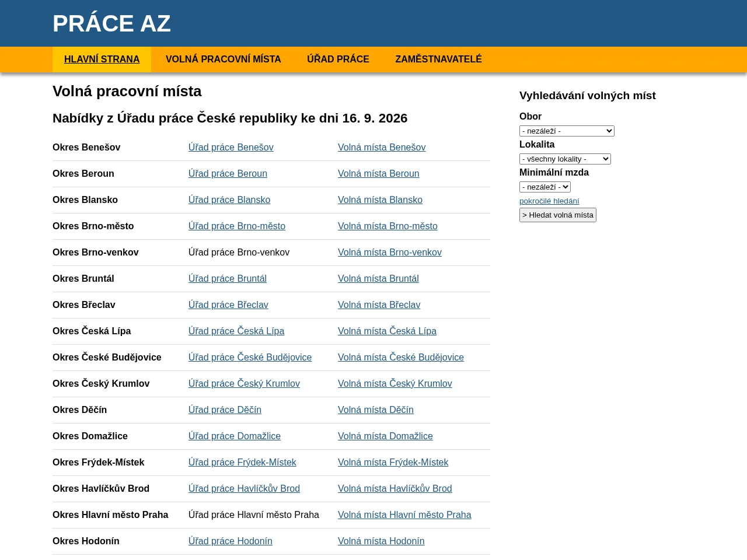747x560 pixels.
Task: Open Volná místa Benešov link
Action: tap(382, 148)
